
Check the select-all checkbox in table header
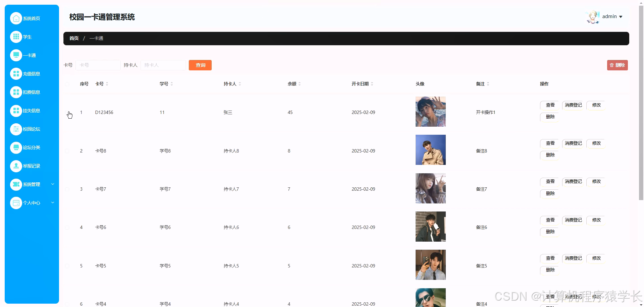tap(67, 84)
